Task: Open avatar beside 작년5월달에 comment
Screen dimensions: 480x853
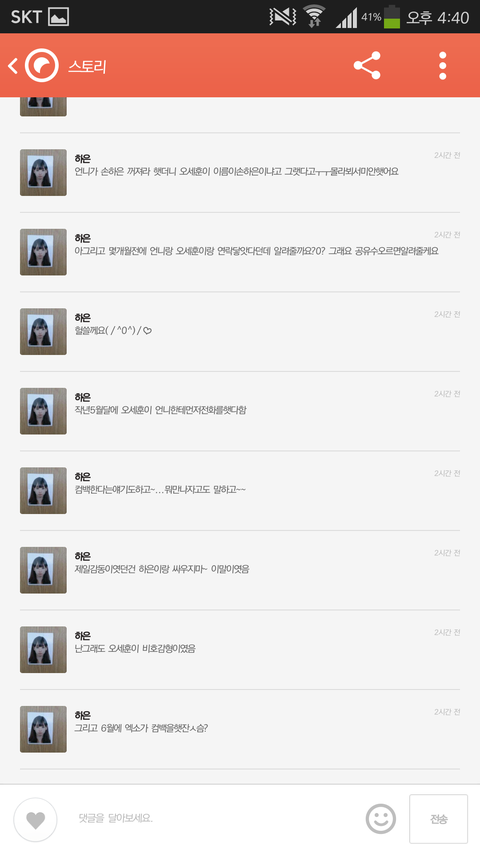Action: tap(44, 411)
